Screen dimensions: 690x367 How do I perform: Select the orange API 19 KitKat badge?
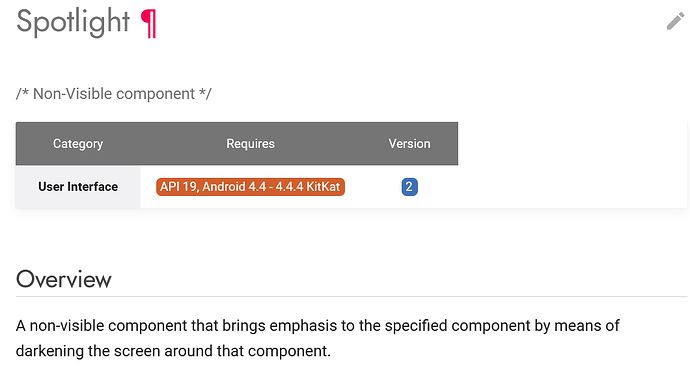point(250,187)
